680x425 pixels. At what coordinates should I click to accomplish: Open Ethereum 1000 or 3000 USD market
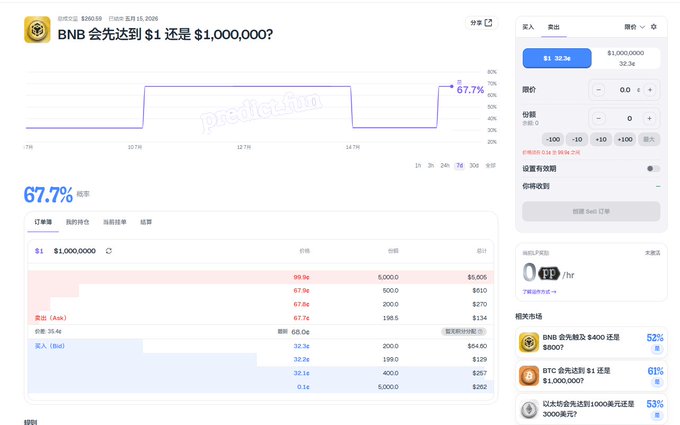591,409
